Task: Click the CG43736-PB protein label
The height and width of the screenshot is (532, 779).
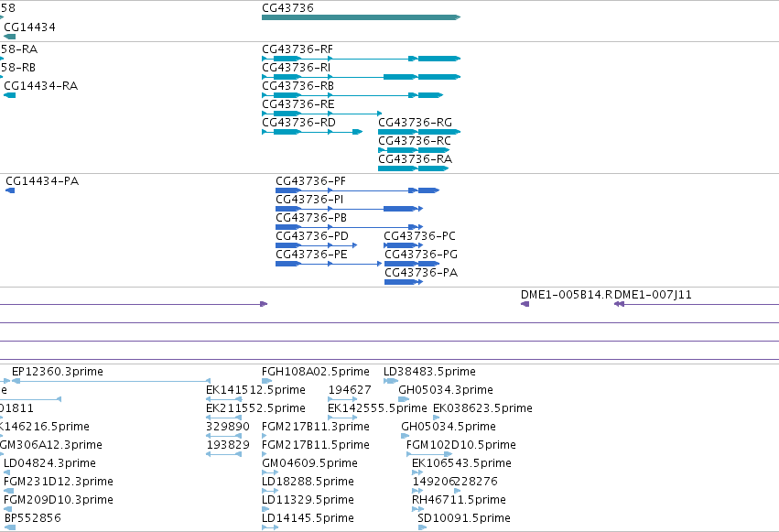Action: coord(311,218)
